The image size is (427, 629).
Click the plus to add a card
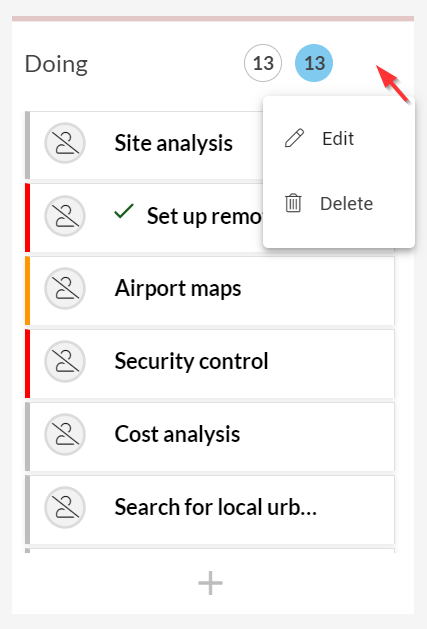(x=210, y=583)
